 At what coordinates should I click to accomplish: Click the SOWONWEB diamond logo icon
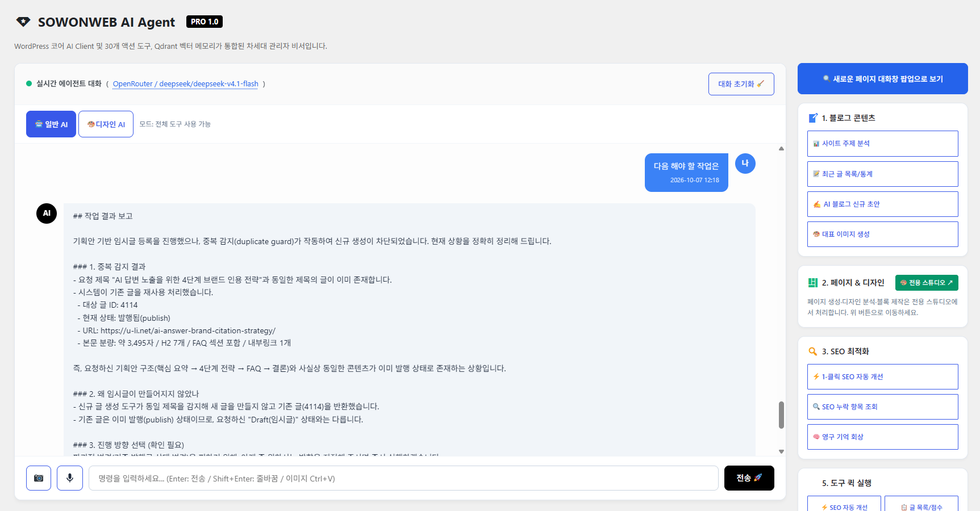coord(23,22)
